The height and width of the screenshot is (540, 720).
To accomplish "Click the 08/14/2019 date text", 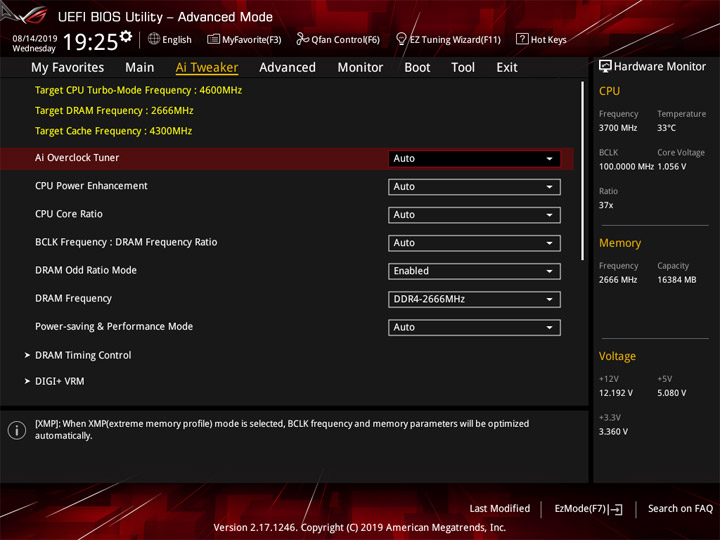I will (x=34, y=39).
